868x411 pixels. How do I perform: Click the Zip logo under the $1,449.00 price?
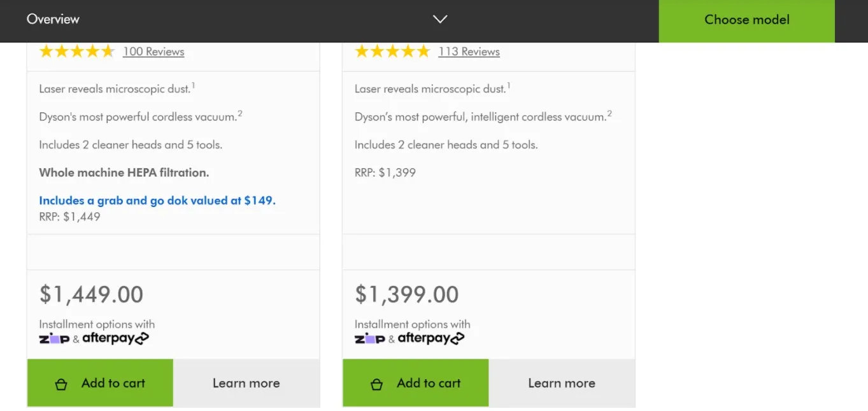pos(54,339)
